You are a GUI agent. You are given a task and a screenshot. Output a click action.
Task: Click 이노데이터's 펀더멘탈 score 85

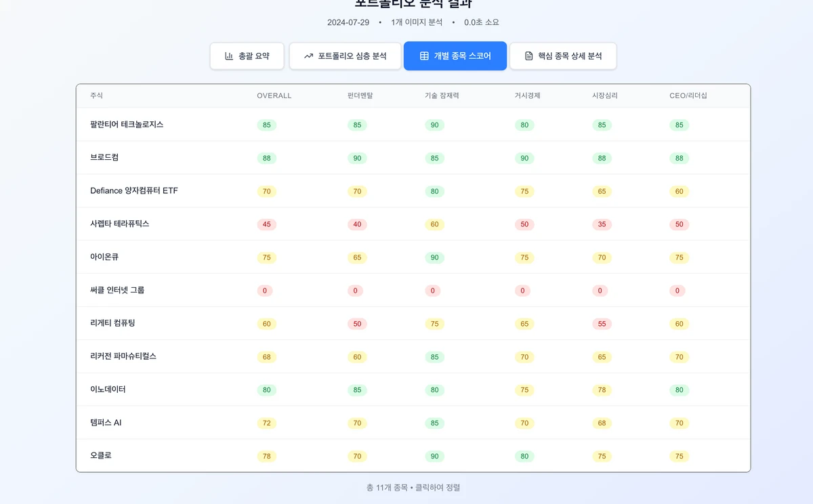tap(357, 390)
